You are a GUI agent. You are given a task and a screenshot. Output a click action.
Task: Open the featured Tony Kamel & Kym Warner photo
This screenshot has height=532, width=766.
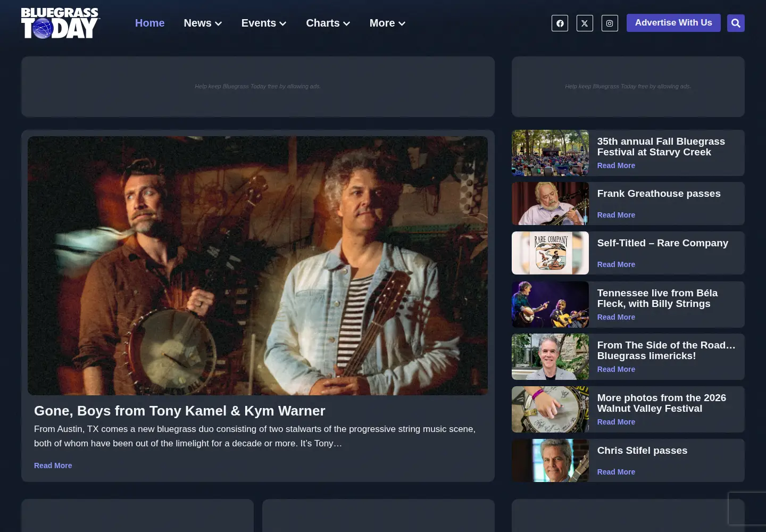(x=257, y=265)
